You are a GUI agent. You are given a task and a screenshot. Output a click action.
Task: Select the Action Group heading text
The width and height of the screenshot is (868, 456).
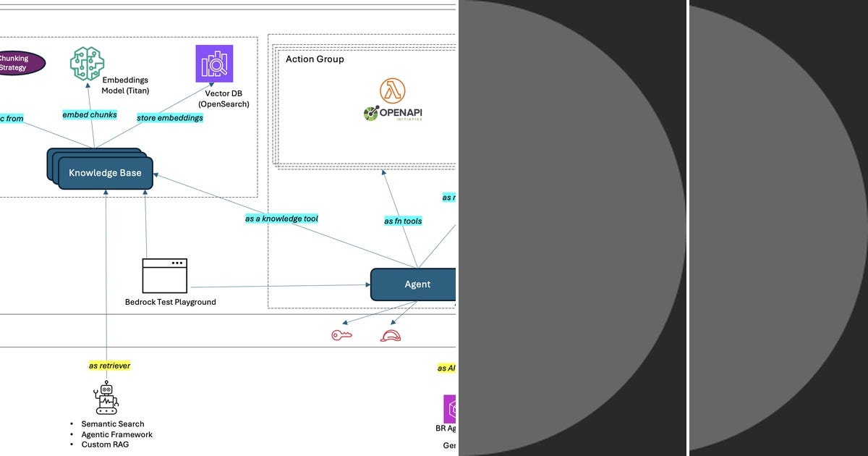(315, 59)
